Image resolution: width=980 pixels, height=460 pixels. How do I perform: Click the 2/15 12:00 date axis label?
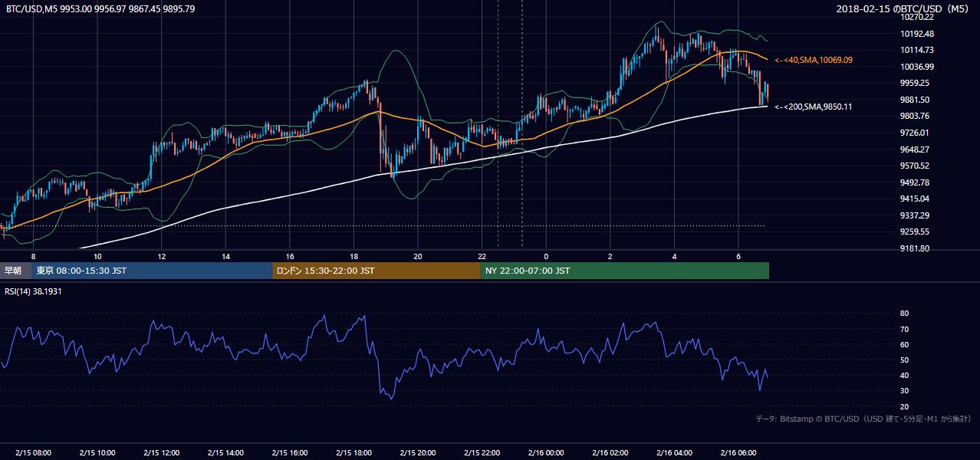tap(162, 453)
